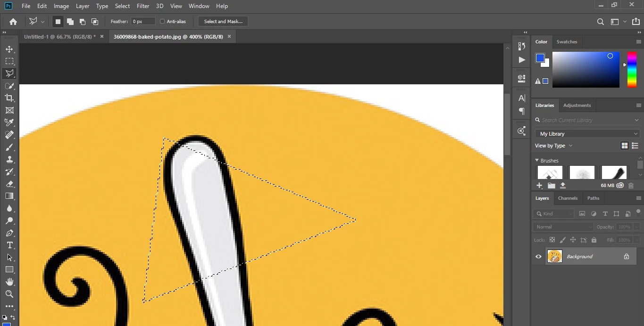644x326 pixels.
Task: Click the foreground color swatch in Color panel
Action: coord(540,58)
